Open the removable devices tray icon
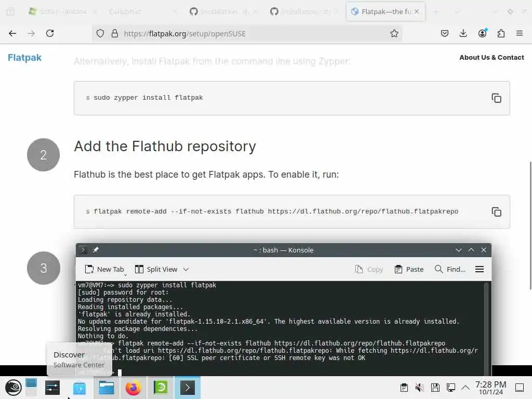This screenshot has width=532, height=399. tap(435, 388)
